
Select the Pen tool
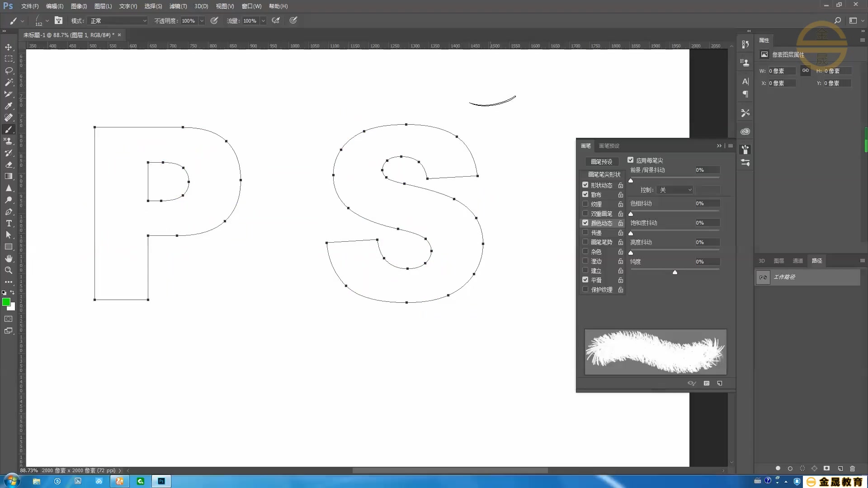(x=9, y=211)
